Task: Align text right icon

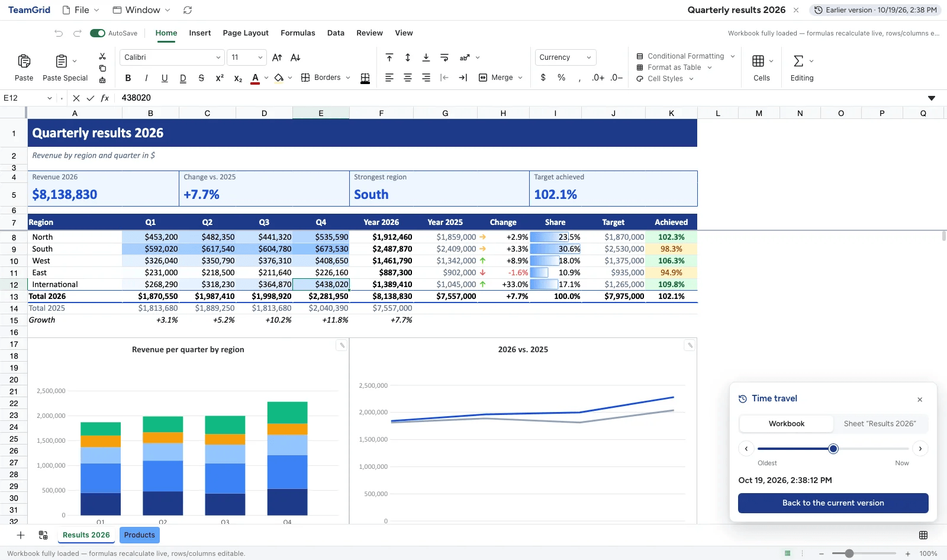Action: pos(426,78)
